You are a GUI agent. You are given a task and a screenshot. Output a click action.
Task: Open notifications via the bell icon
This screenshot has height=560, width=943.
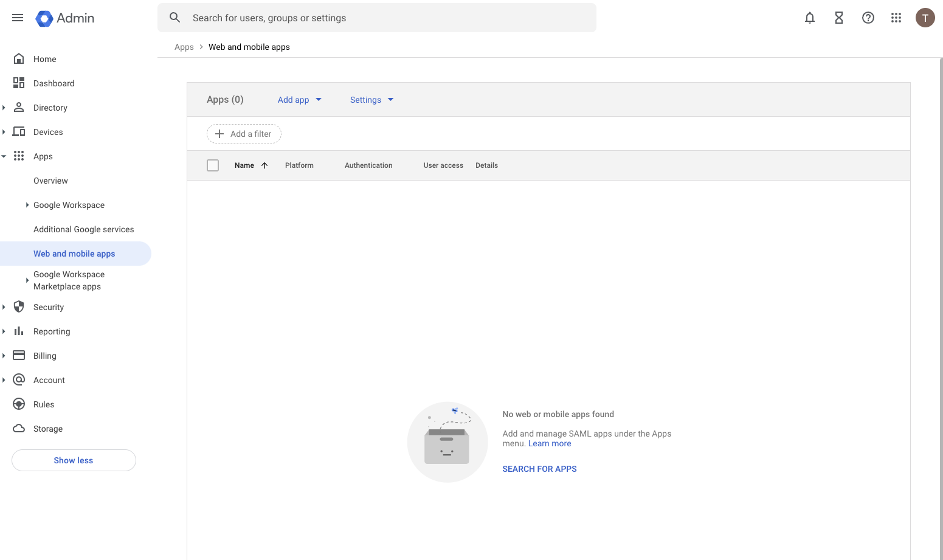coord(809,18)
